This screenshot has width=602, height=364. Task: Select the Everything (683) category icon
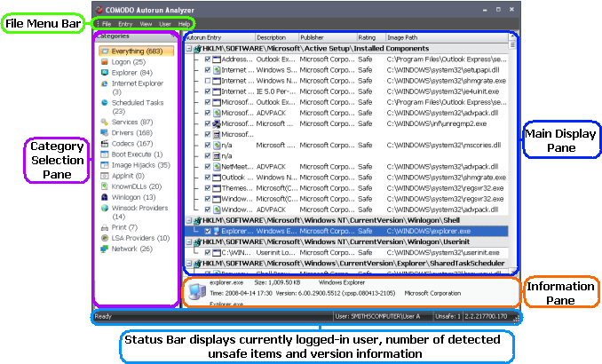(105, 51)
